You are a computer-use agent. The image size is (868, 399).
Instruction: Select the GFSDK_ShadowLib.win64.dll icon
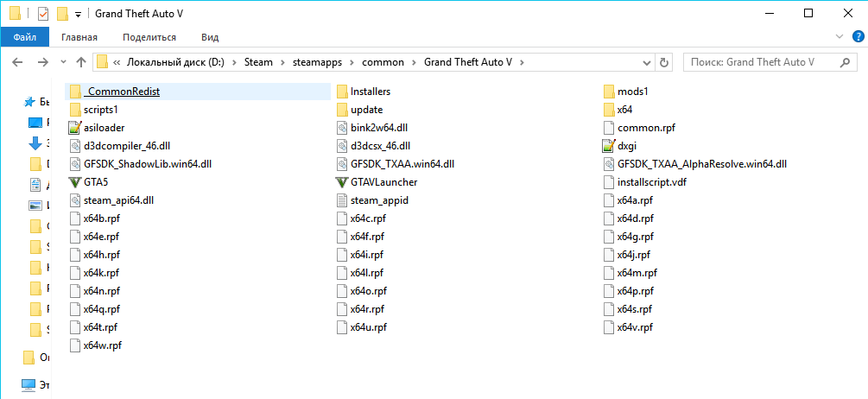[75, 164]
